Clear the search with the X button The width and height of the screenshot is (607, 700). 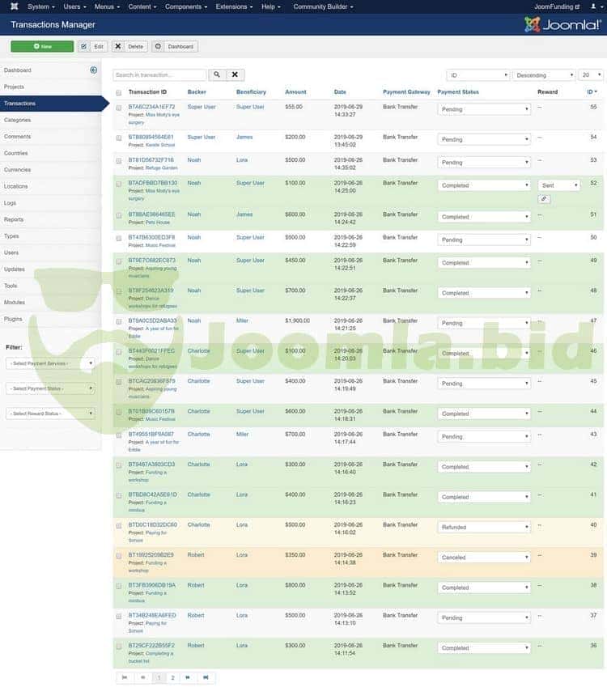pyautogui.click(x=234, y=75)
